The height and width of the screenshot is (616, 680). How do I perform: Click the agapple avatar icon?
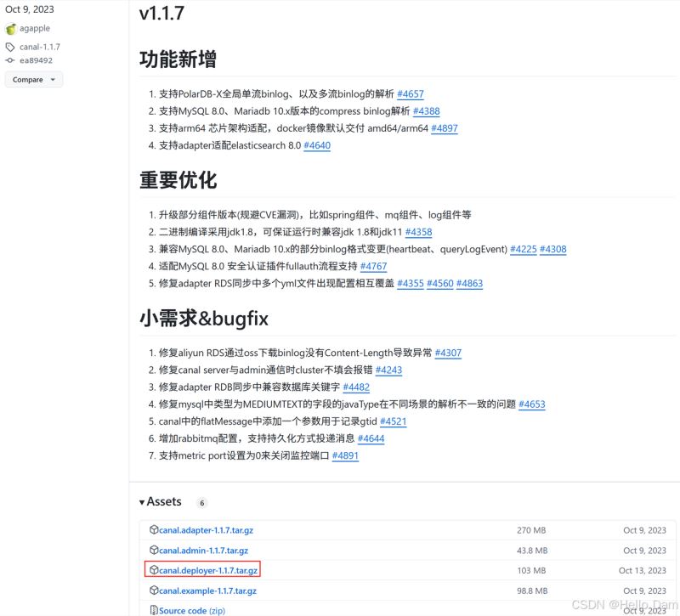tap(10, 29)
